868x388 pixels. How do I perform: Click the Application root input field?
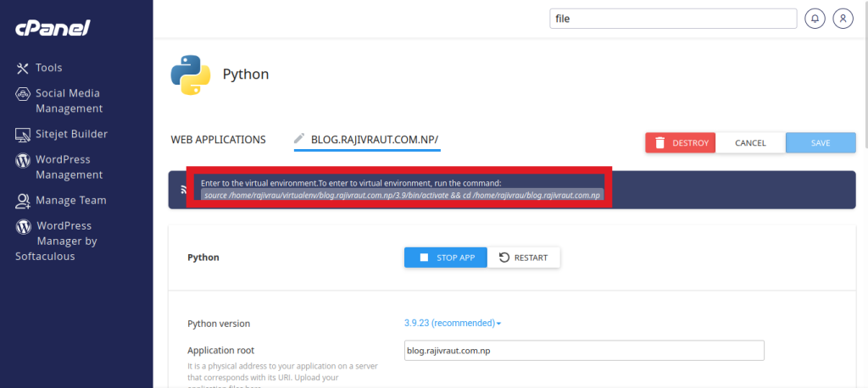pos(585,351)
